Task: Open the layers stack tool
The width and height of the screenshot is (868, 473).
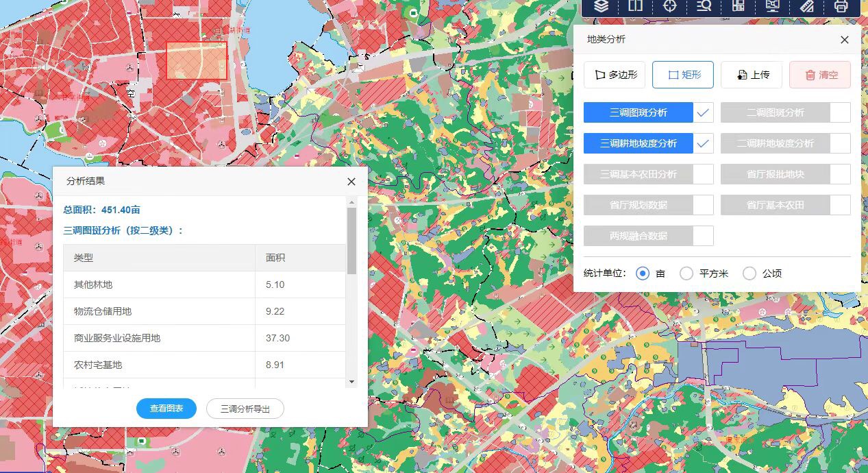Action: (x=602, y=6)
